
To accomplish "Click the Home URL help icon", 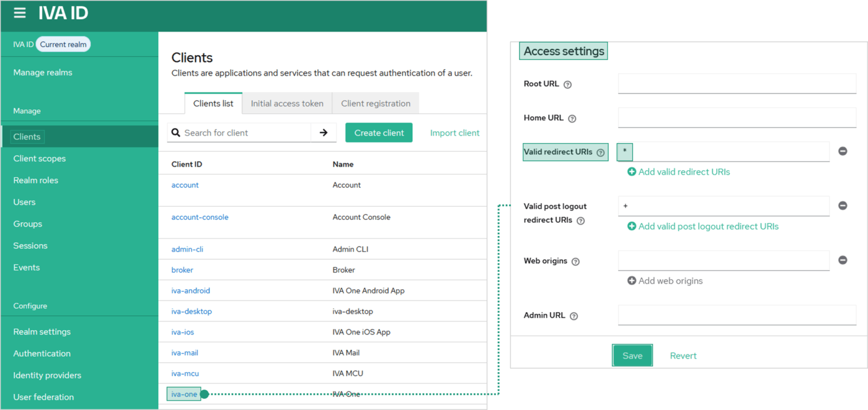I will (572, 118).
